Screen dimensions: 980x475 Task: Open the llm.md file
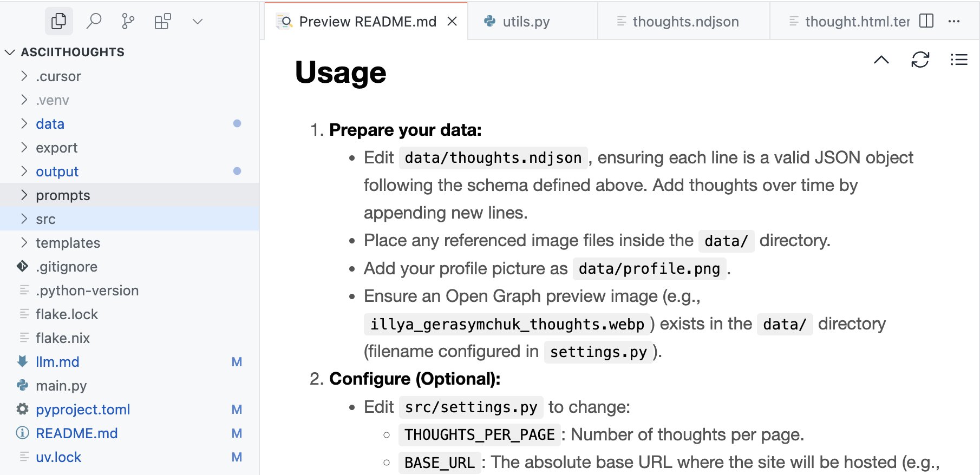point(57,362)
